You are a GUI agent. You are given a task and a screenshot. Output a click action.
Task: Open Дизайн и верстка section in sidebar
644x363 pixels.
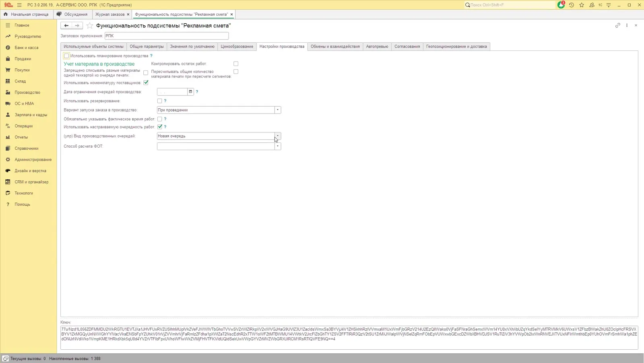[x=30, y=171]
